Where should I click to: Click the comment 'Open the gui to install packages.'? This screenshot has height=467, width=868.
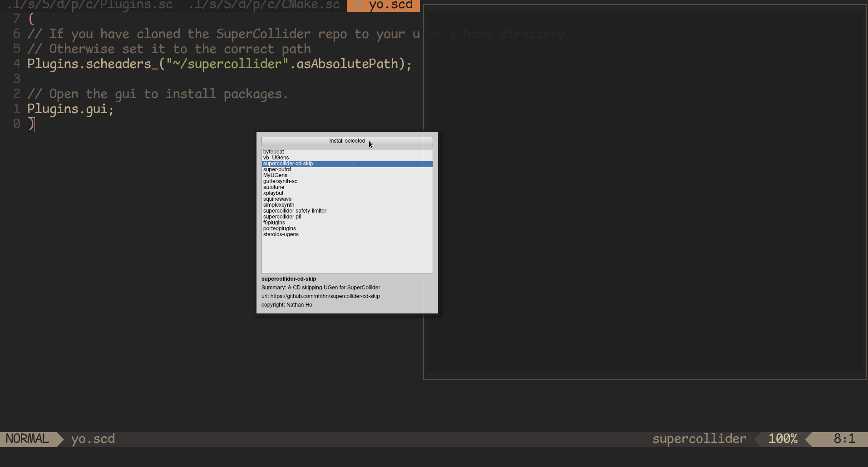click(x=158, y=94)
